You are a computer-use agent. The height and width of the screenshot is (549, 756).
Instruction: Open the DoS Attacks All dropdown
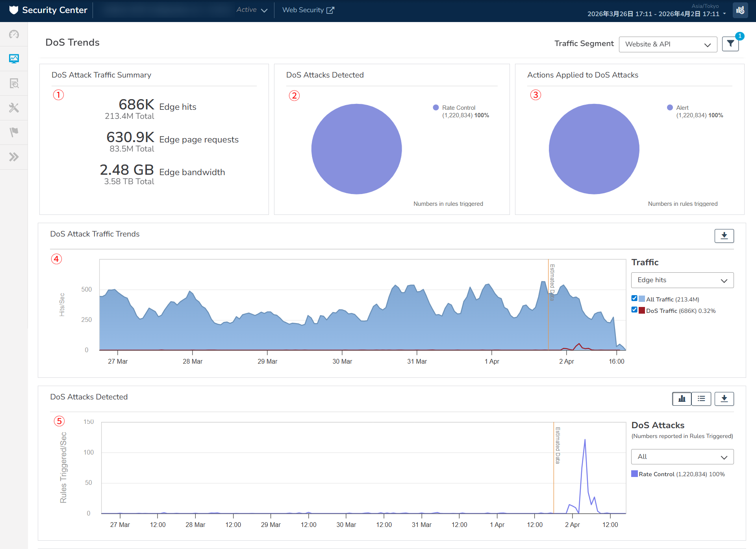pyautogui.click(x=682, y=457)
